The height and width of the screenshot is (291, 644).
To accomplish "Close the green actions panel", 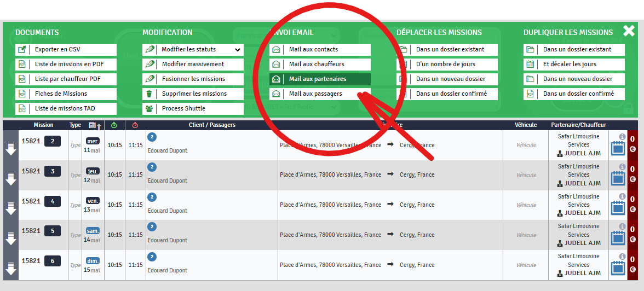I will pyautogui.click(x=629, y=31).
